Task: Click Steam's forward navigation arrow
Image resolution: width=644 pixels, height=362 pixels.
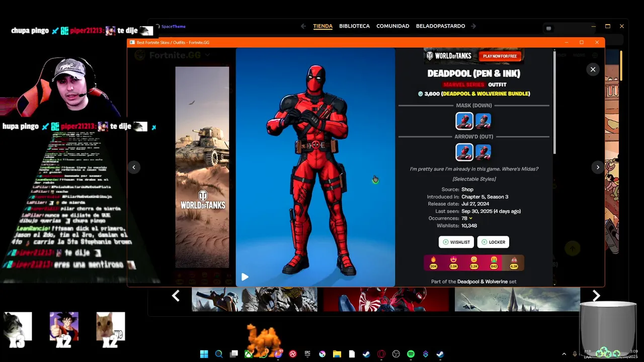Action: click(x=473, y=26)
